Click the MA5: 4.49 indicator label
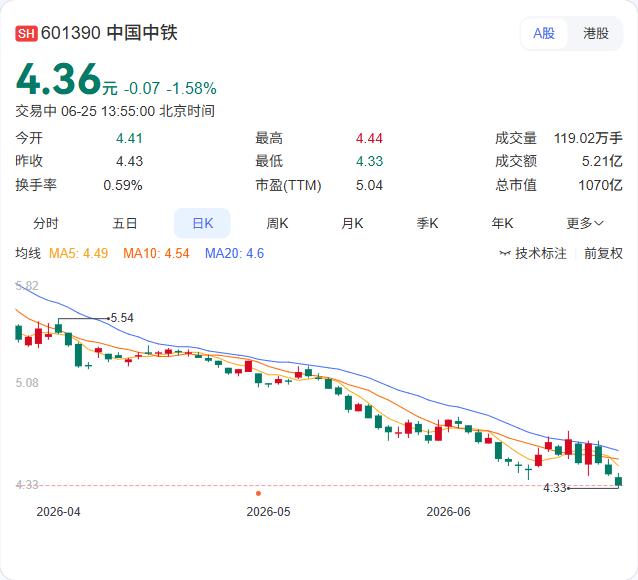This screenshot has height=580, width=638. pyautogui.click(x=79, y=254)
